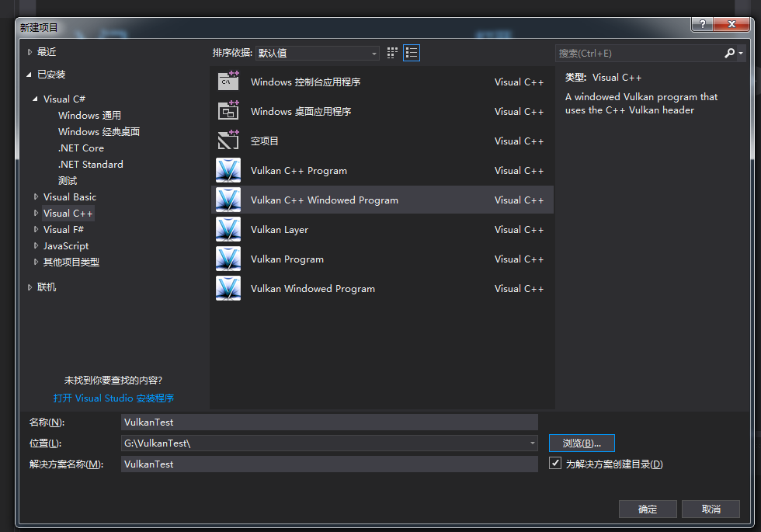Switch to medium icons list view
This screenshot has height=532, width=761.
[x=411, y=53]
